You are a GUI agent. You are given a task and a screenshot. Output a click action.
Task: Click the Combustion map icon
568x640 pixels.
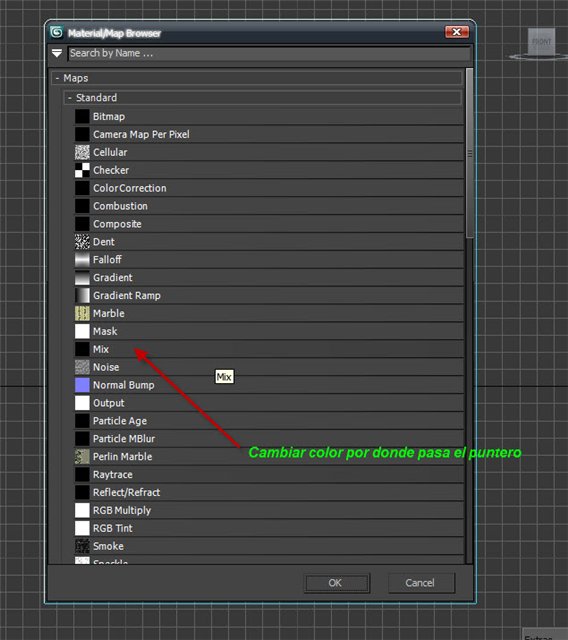(x=82, y=206)
